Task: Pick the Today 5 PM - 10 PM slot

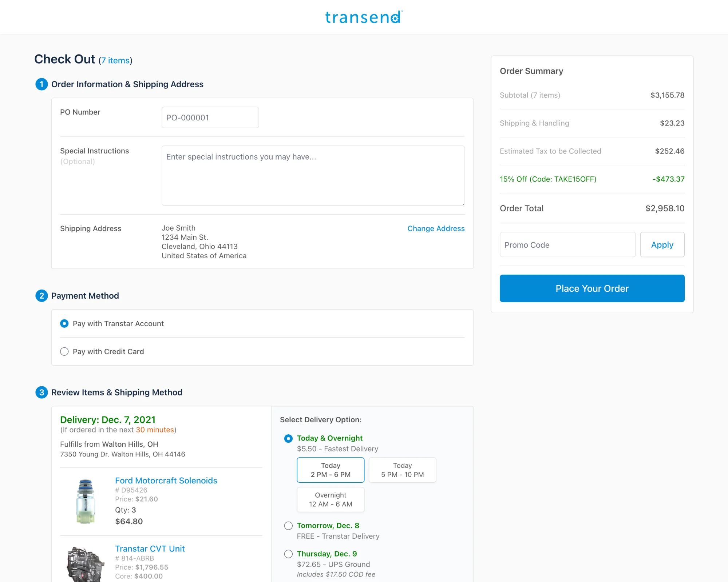Action: pos(402,470)
